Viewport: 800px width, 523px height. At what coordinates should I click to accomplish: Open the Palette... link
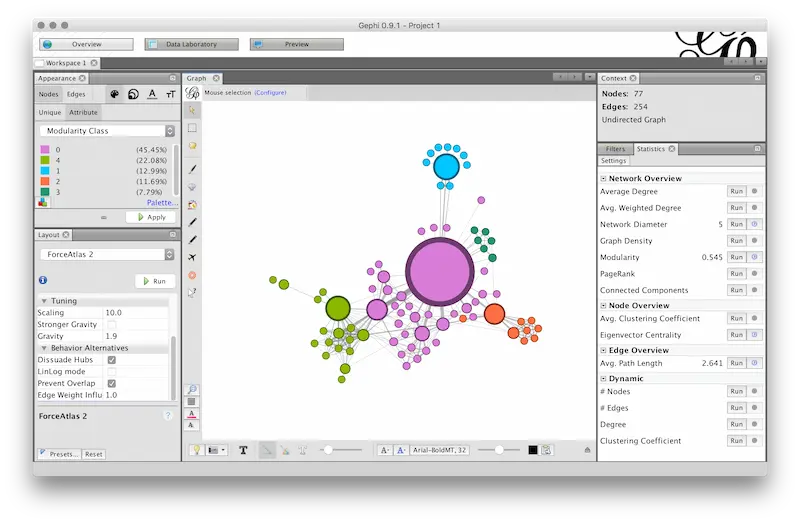(162, 203)
